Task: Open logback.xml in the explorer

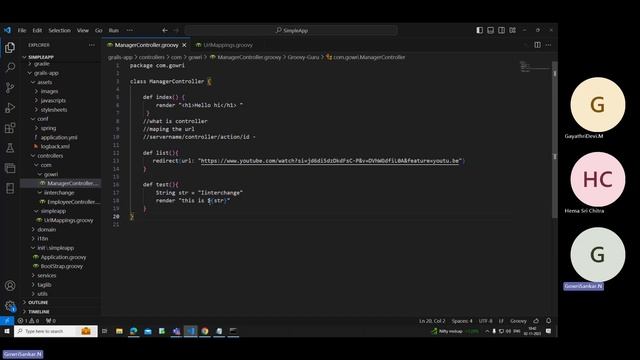Action: (55, 147)
